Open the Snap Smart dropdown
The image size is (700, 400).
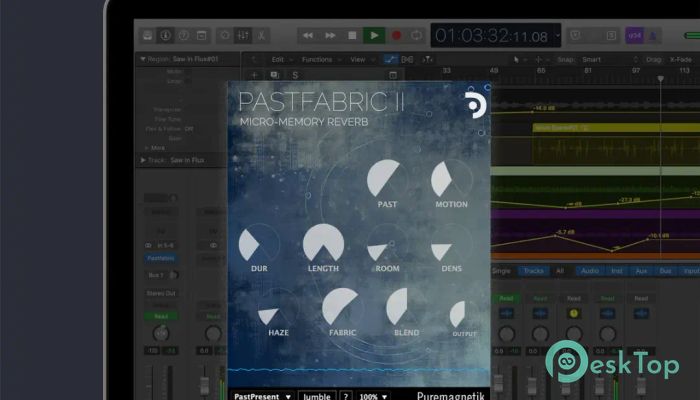pos(610,59)
